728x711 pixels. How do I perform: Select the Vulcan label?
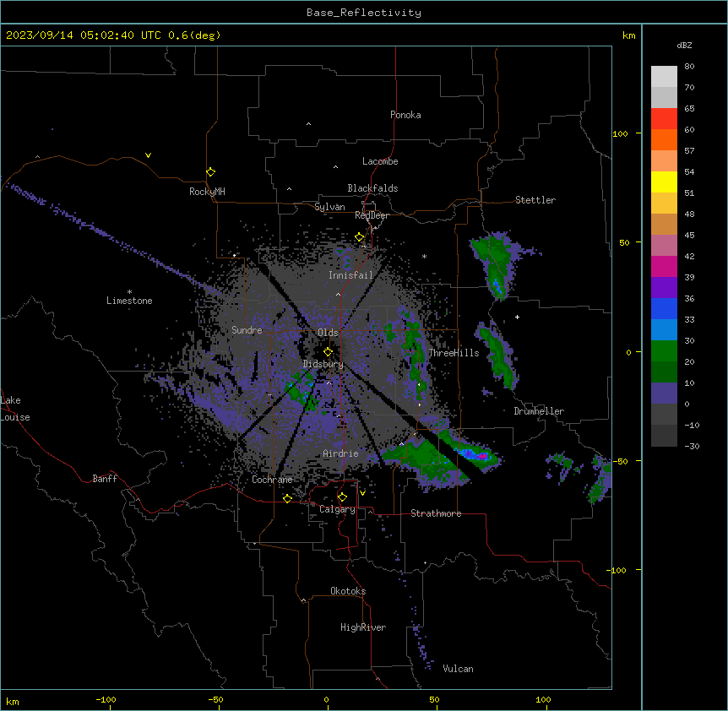tap(459, 669)
